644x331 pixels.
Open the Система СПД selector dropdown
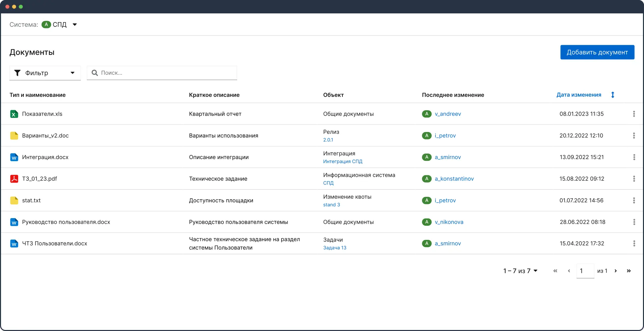74,24
